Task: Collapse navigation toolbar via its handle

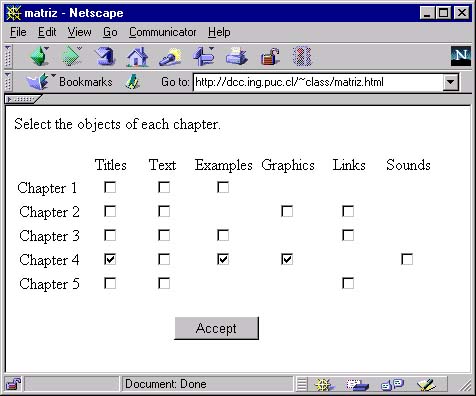Action: (8, 56)
